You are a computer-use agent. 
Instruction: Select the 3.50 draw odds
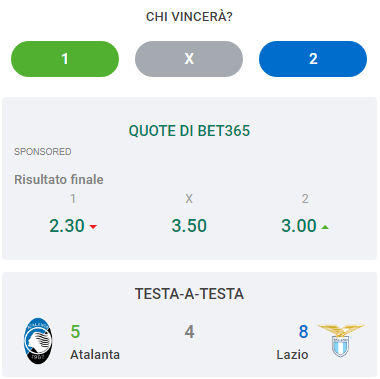(189, 226)
